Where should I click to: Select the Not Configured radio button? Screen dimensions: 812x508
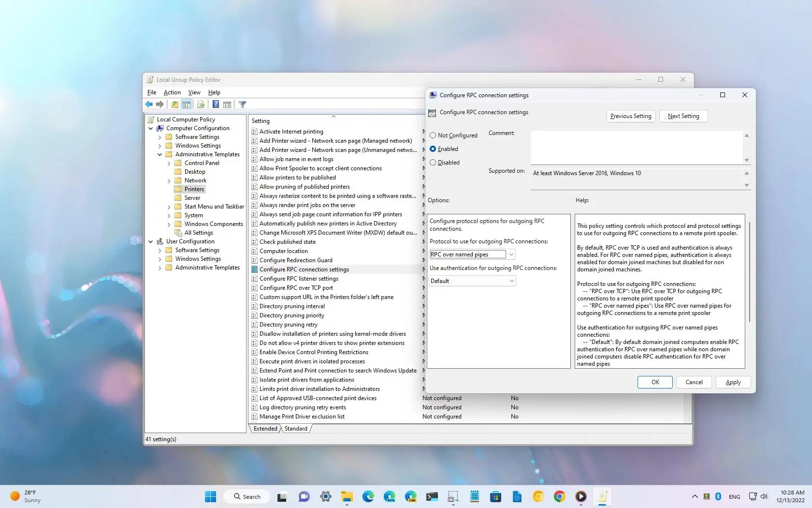433,135
